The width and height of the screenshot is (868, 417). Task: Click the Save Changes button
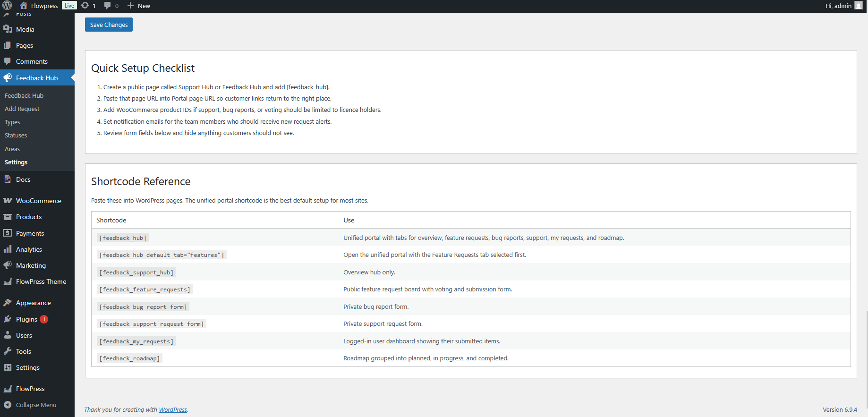(x=109, y=25)
